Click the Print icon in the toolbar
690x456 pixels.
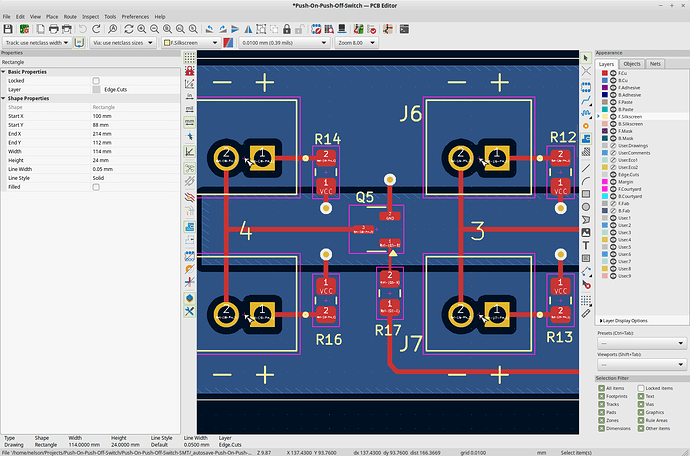tap(54, 29)
